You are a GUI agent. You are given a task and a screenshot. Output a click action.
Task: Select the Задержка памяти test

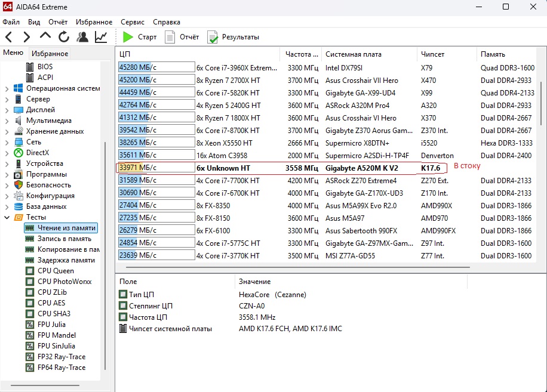(66, 260)
